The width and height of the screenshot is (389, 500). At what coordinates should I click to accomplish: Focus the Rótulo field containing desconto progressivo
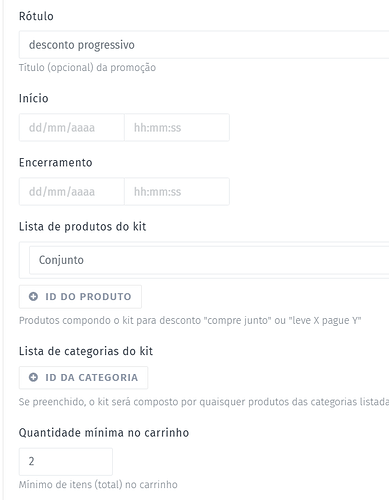pos(204,45)
